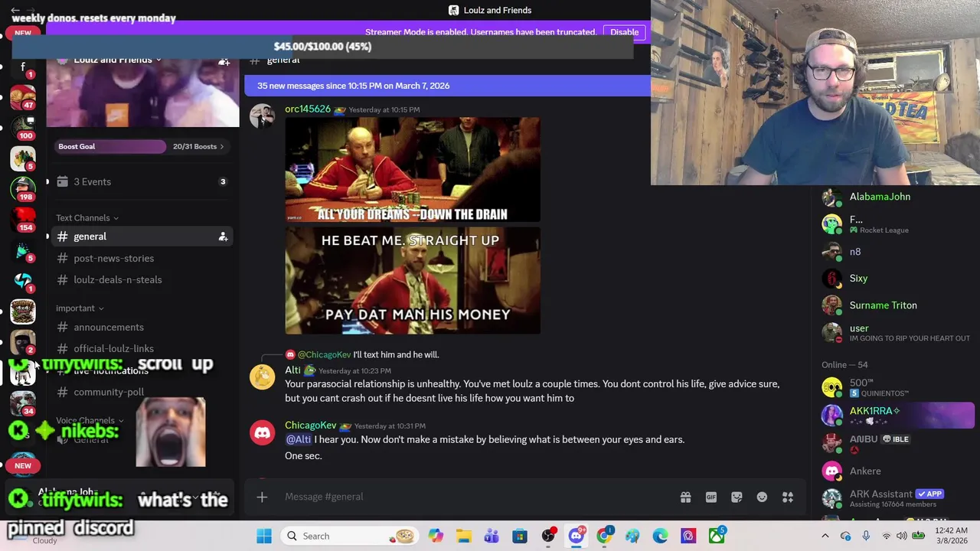Collapse the important category
This screenshot has width=980, height=551.
click(x=80, y=308)
